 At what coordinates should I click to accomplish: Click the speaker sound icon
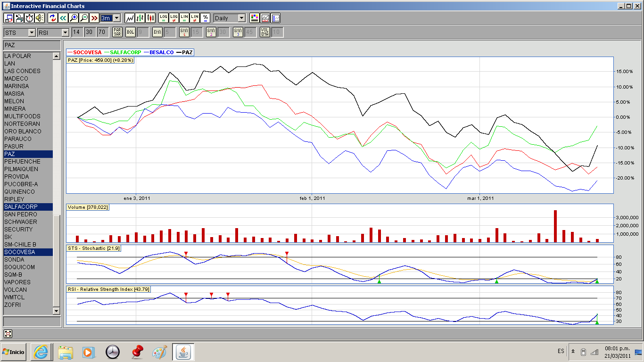point(40,18)
